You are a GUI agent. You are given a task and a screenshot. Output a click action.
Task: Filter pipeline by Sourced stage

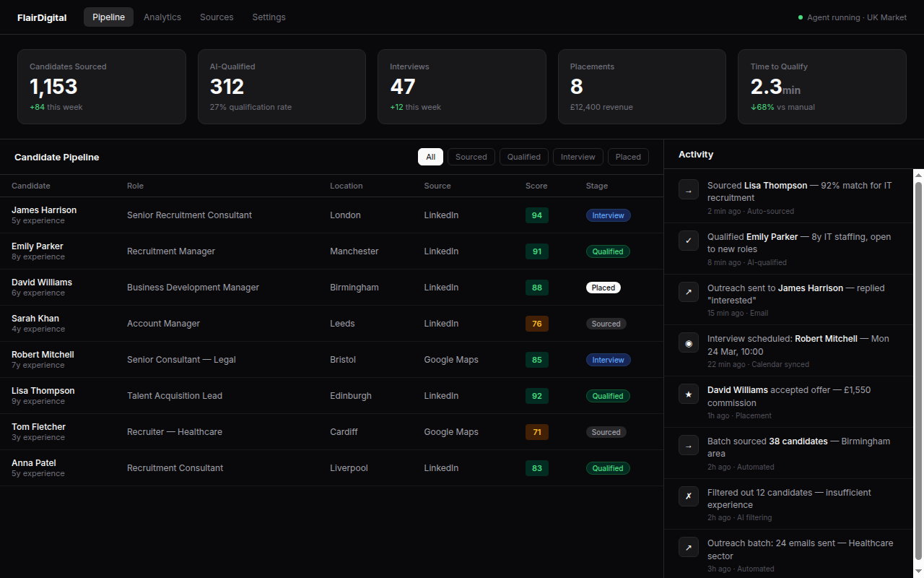tap(471, 157)
